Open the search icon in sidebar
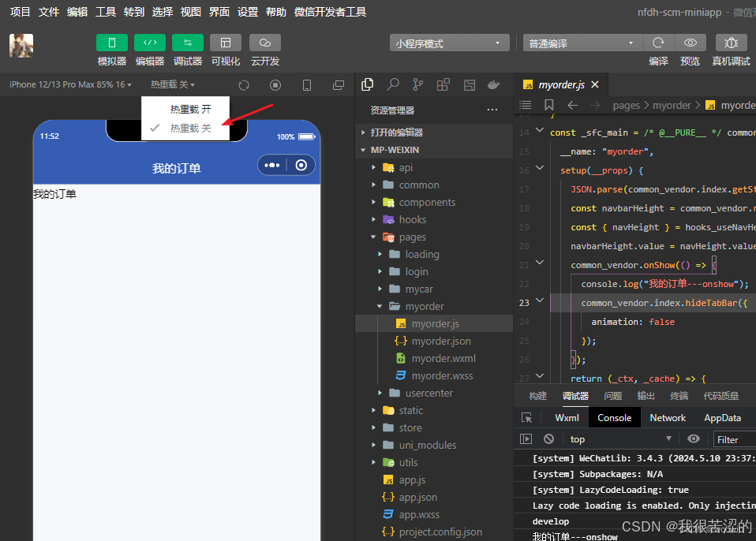This screenshot has width=756, height=541. coord(393,85)
